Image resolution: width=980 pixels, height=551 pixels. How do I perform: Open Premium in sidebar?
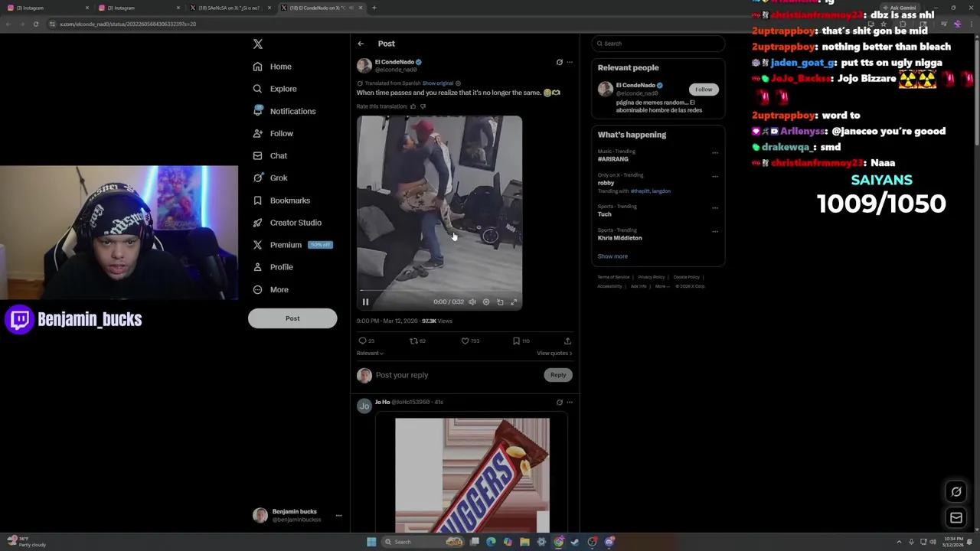pyautogui.click(x=292, y=245)
